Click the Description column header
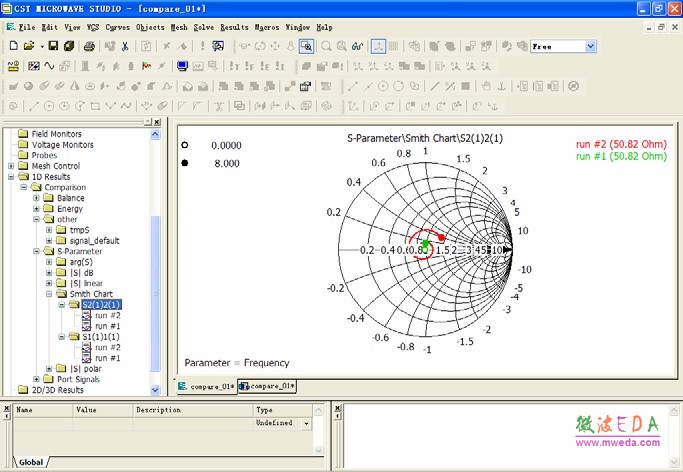The image size is (683, 472). coord(193,410)
